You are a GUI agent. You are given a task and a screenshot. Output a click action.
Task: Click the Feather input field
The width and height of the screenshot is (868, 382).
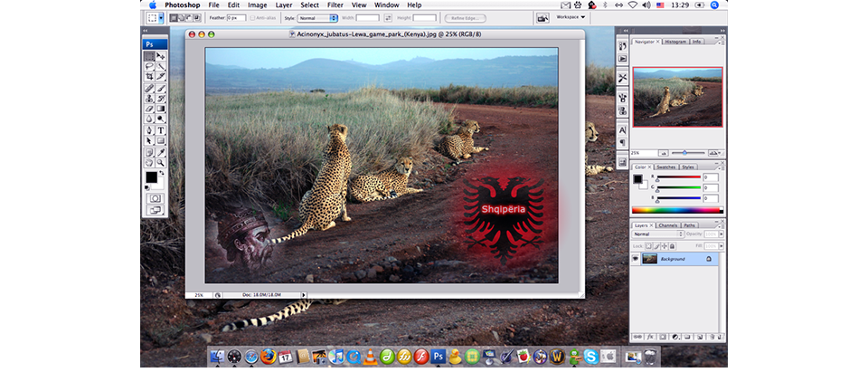click(236, 18)
